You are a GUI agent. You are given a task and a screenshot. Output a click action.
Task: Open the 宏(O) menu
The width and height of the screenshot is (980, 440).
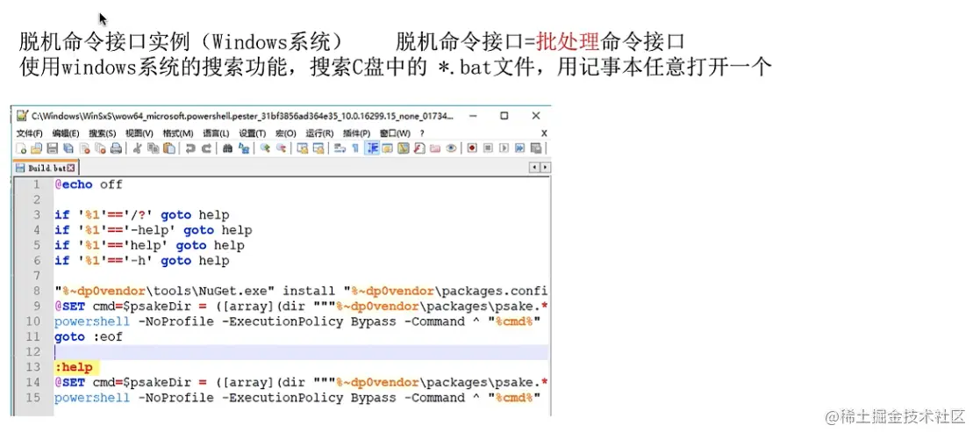click(286, 133)
